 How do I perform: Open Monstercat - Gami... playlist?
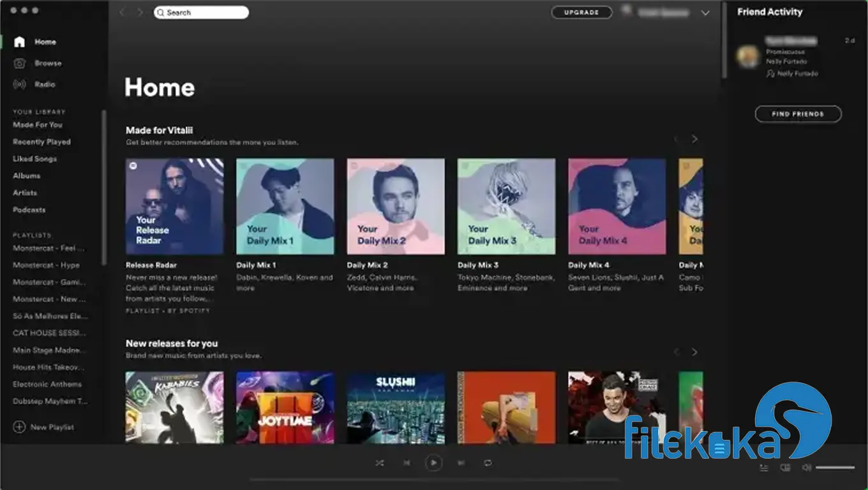49,282
